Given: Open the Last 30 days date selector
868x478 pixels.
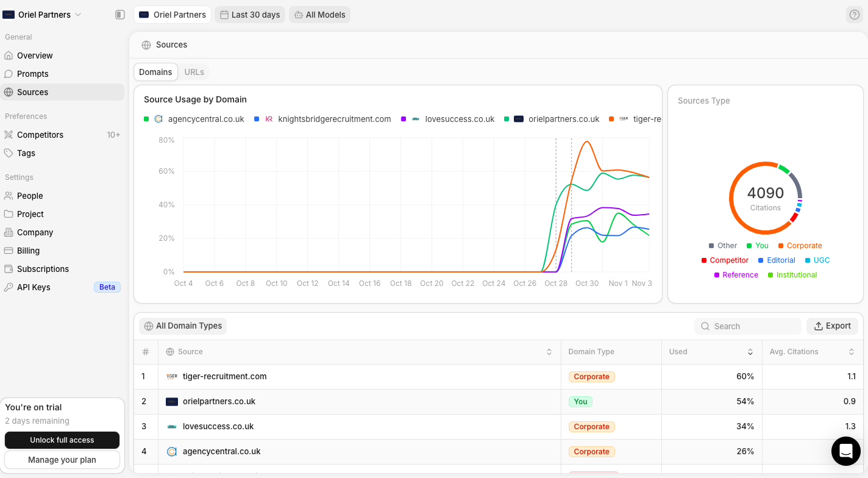Looking at the screenshot, I should [249, 14].
